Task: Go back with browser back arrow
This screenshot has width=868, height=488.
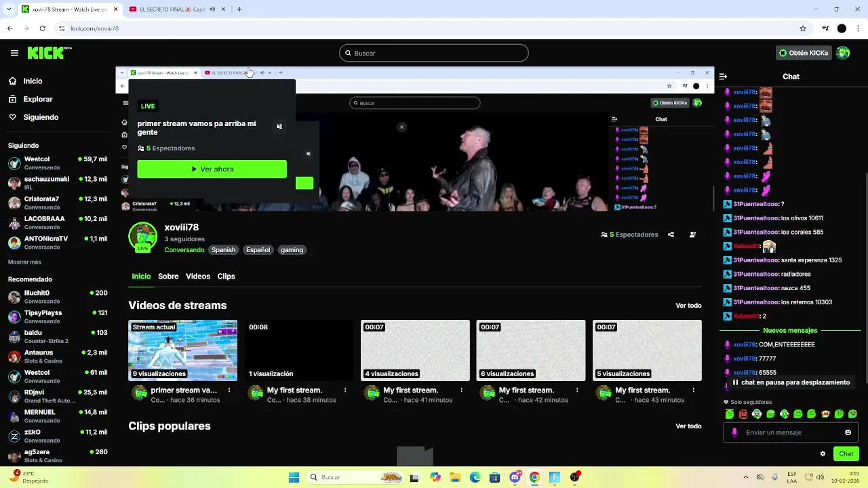Action: 9,28
